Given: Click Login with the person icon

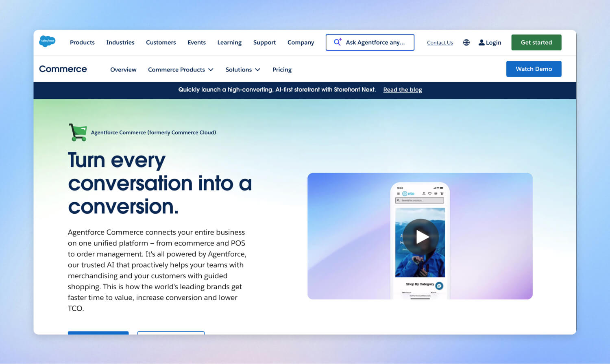Looking at the screenshot, I should [490, 42].
